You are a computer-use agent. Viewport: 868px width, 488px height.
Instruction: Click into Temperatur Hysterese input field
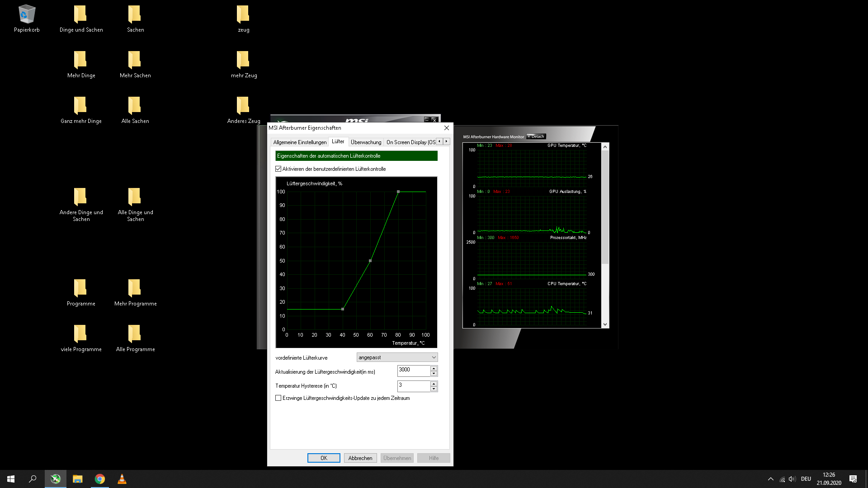[413, 385]
